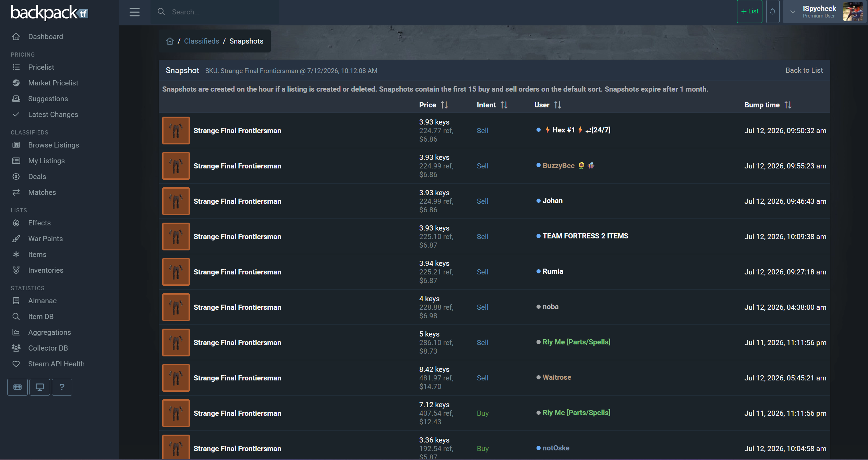Click the Pricelist list icon

click(16, 67)
